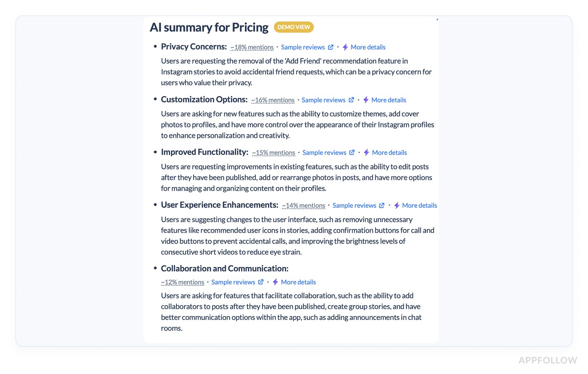Click the ~18% mentions stat under Privacy Concerns
The height and width of the screenshot is (374, 588).
(252, 47)
